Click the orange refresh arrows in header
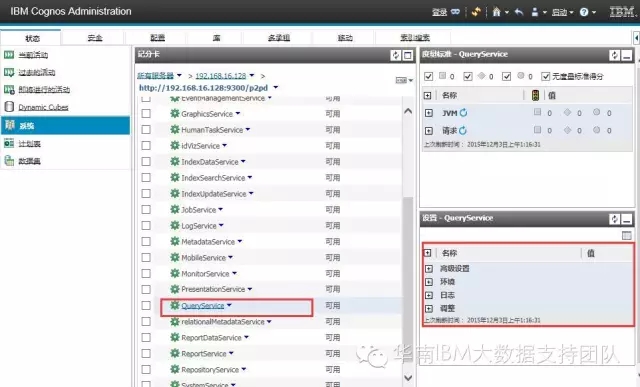Image resolution: width=640 pixels, height=387 pixels. tap(476, 12)
